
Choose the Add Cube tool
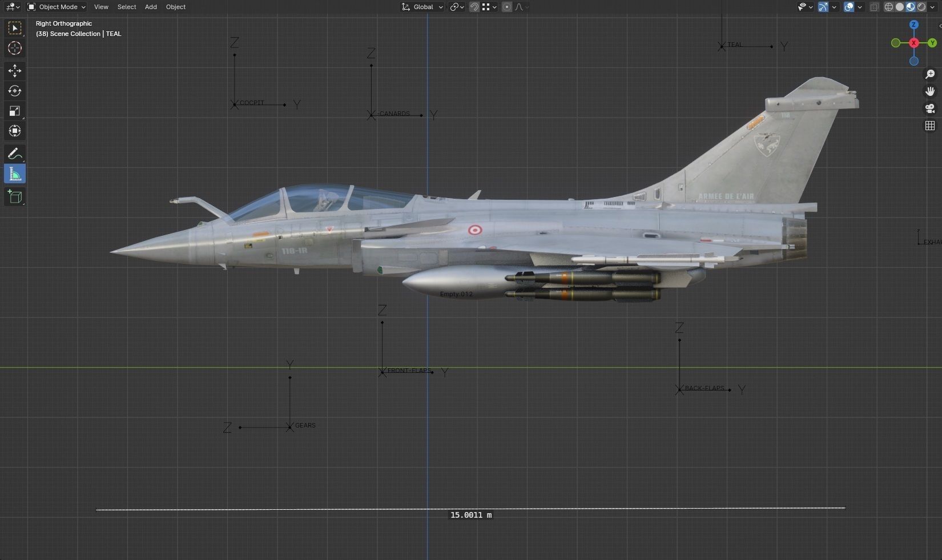[15, 197]
